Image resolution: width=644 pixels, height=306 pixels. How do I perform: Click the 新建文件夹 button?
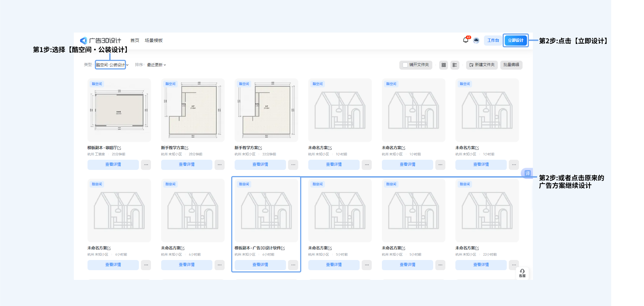point(482,65)
